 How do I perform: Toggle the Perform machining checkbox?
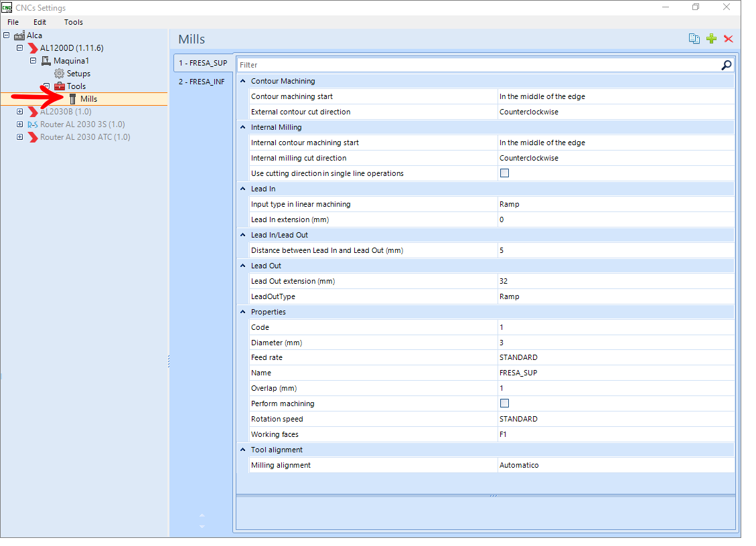[504, 403]
